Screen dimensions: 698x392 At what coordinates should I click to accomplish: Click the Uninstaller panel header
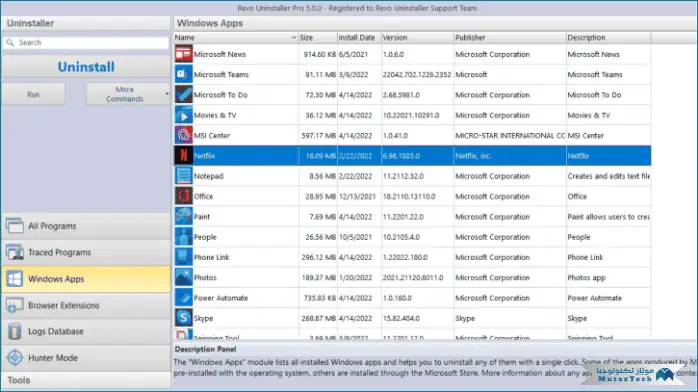[86, 23]
